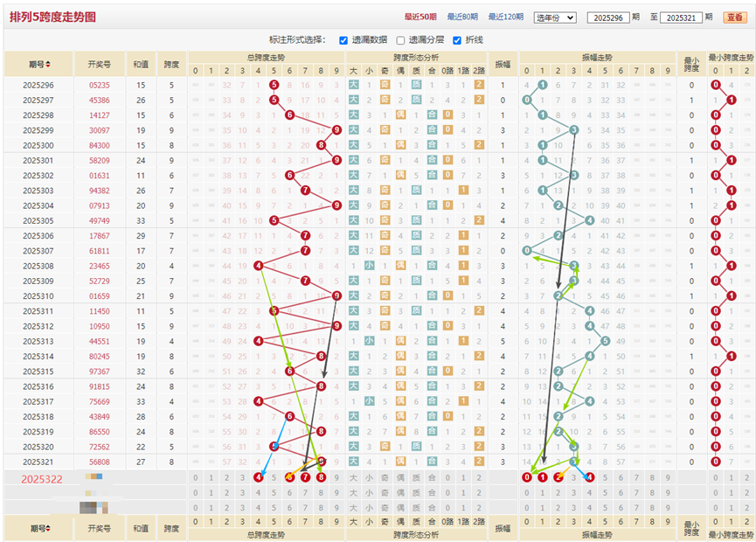756x542 pixels.
Task: Click teal ball 5 in row 2025313 振幅走势
Action: (606, 342)
